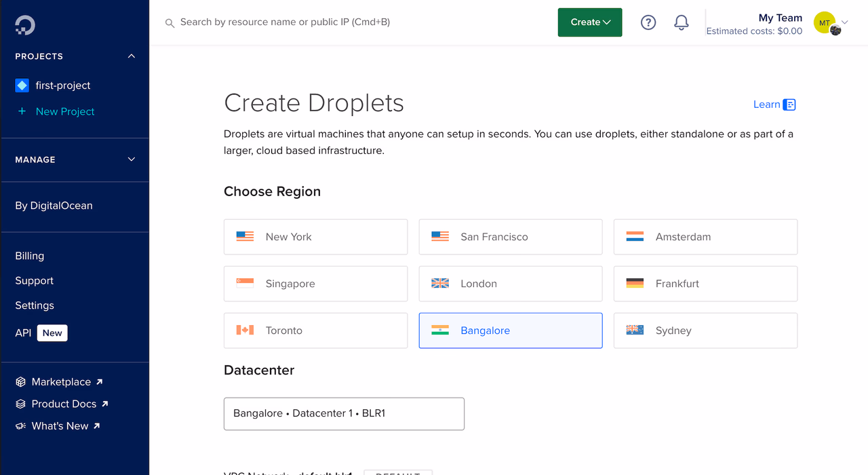
Task: Expand the MANAGE section chevron
Action: (132, 159)
